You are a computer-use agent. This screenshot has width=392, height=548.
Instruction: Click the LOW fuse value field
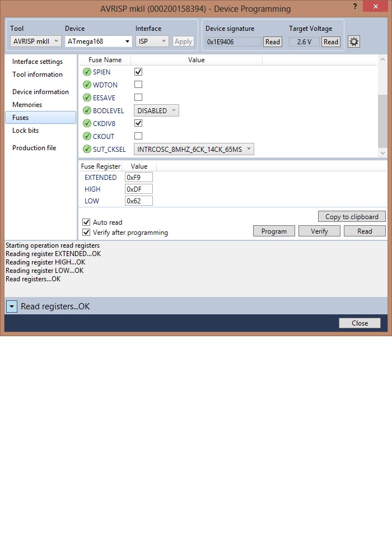(139, 201)
